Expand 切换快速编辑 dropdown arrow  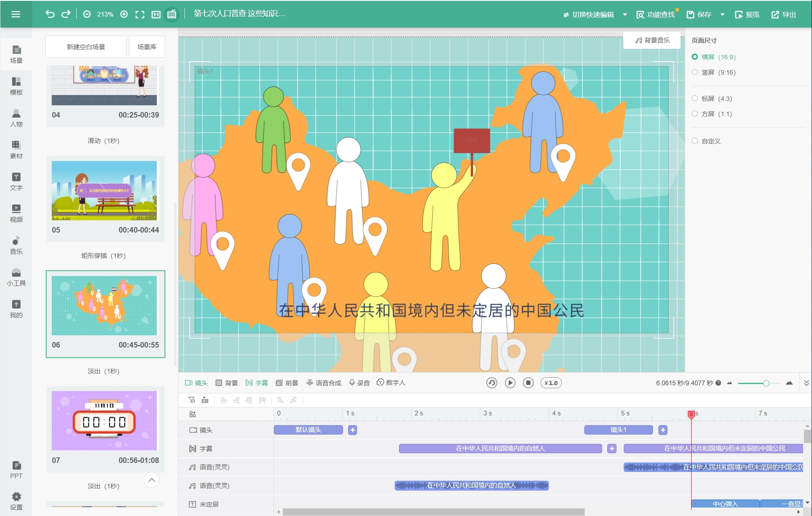tap(625, 14)
